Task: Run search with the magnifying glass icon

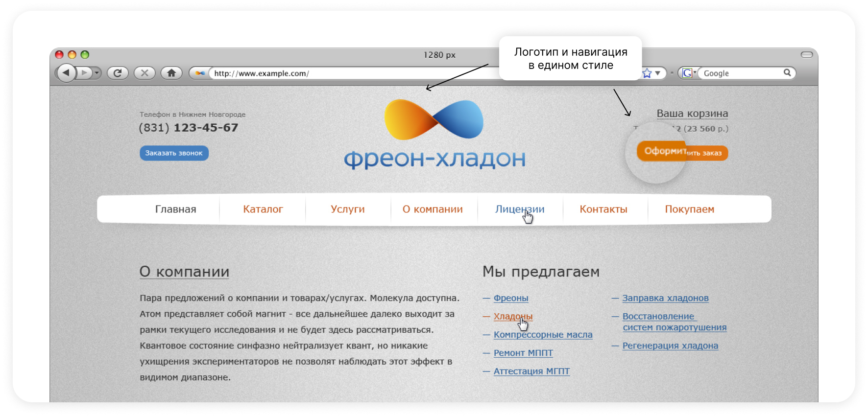Action: (x=787, y=72)
